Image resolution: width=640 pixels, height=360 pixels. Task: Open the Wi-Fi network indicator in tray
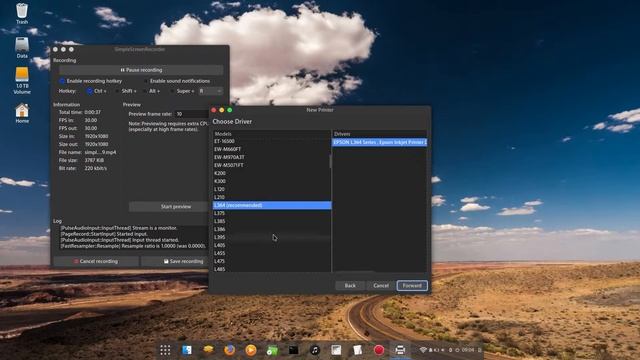423,350
